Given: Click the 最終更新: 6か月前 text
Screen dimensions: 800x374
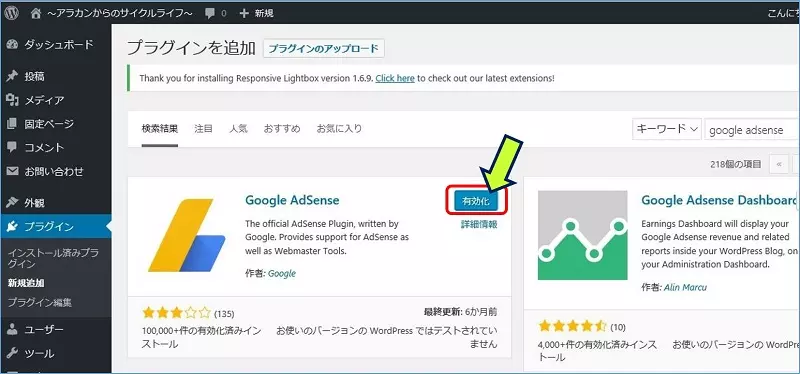Looking at the screenshot, I should pos(460,311).
